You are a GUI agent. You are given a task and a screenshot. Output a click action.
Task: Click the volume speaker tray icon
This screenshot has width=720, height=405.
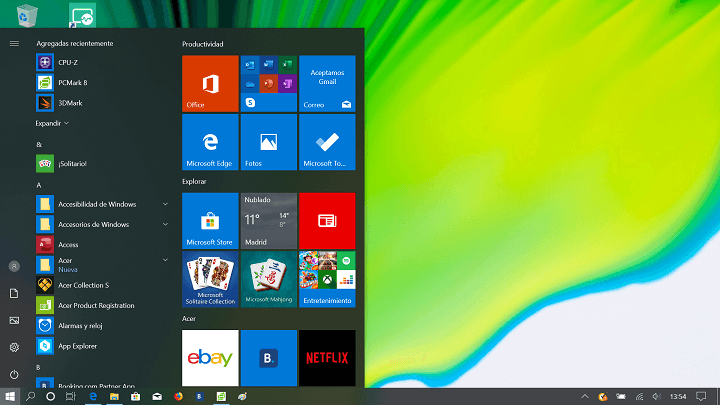click(x=657, y=396)
